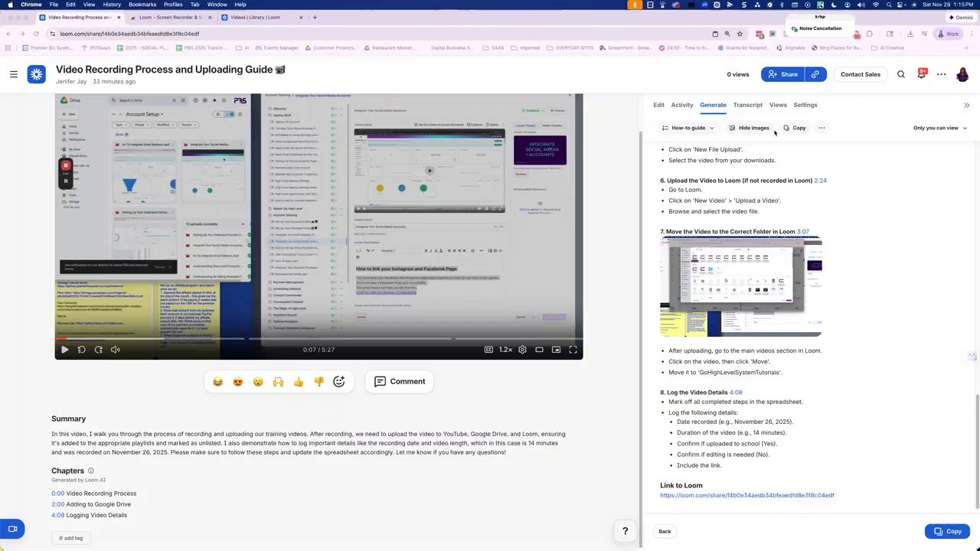
Task: Switch to theater mode view
Action: (x=539, y=350)
